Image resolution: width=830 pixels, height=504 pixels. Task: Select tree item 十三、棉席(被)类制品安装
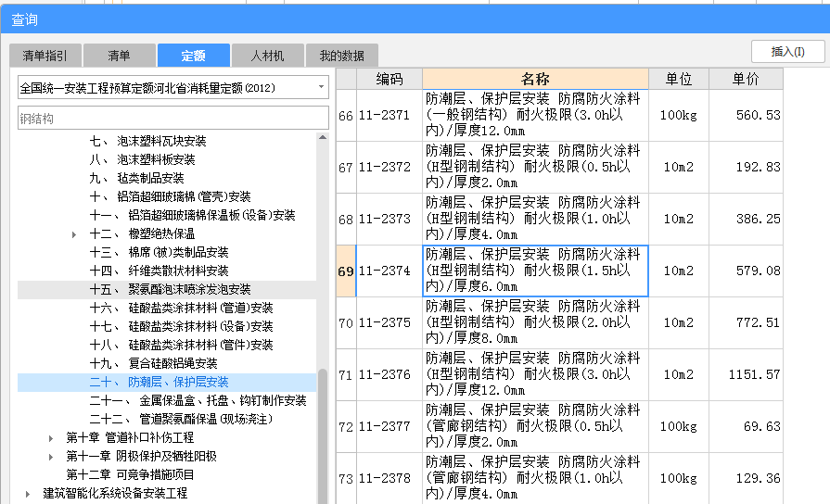tap(159, 252)
